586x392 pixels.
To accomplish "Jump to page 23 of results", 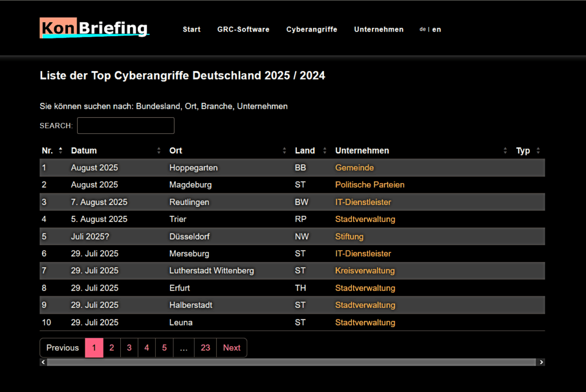I will [x=205, y=348].
